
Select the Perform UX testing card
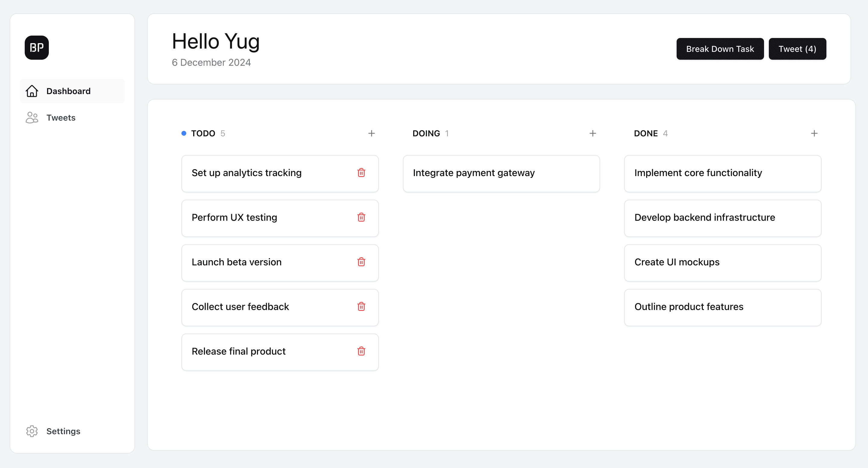coord(280,218)
